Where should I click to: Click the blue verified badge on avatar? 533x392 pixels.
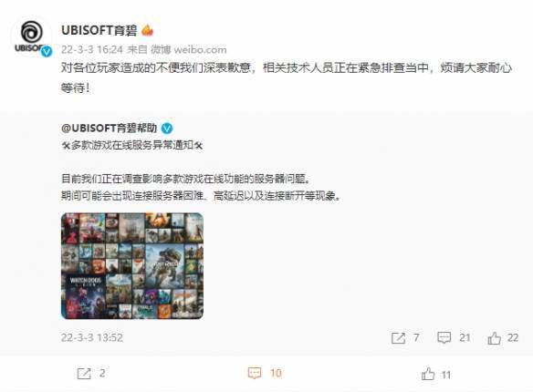(x=47, y=51)
